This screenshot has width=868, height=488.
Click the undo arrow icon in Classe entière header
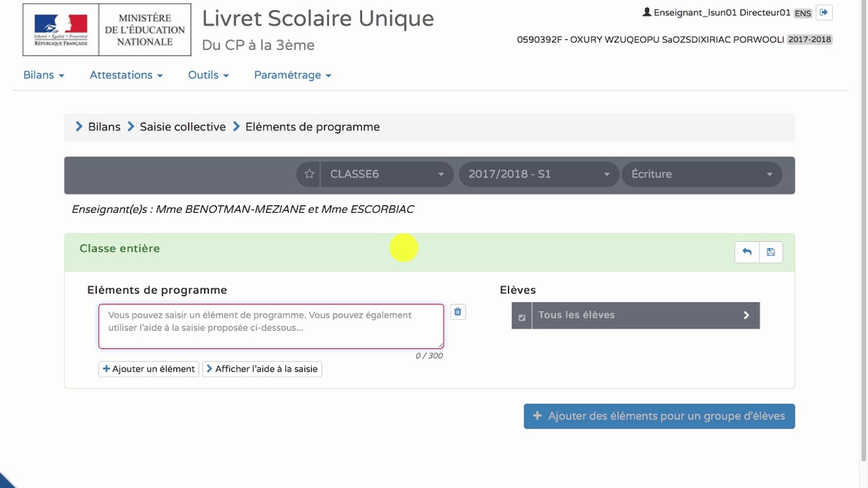[x=747, y=252]
